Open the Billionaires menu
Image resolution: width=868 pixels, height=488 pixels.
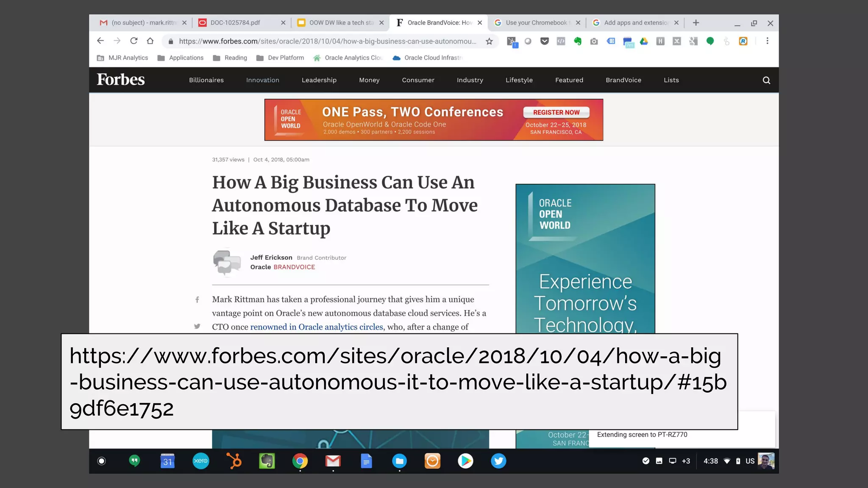(x=206, y=80)
